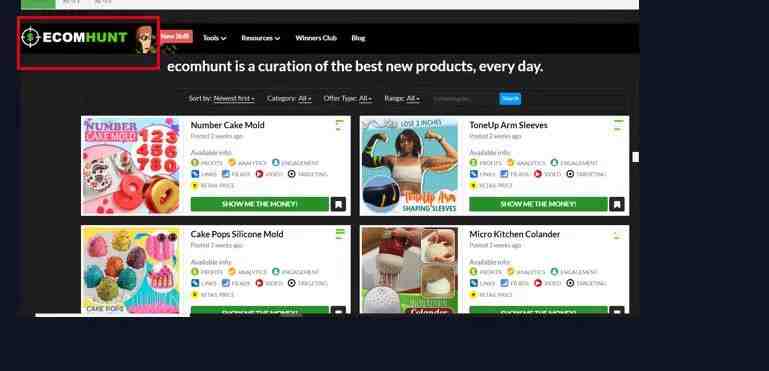This screenshot has width=769, height=371.
Task: Open the New Stuff badge link
Action: 176,36
